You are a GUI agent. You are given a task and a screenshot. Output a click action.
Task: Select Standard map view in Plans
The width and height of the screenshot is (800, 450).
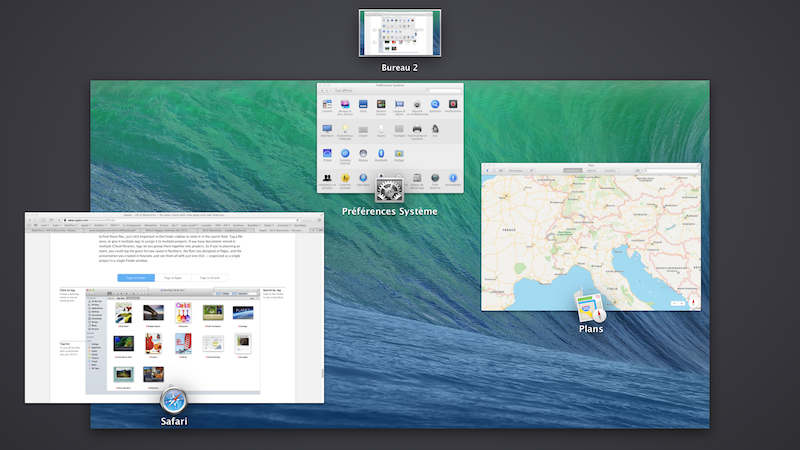pyautogui.click(x=572, y=170)
